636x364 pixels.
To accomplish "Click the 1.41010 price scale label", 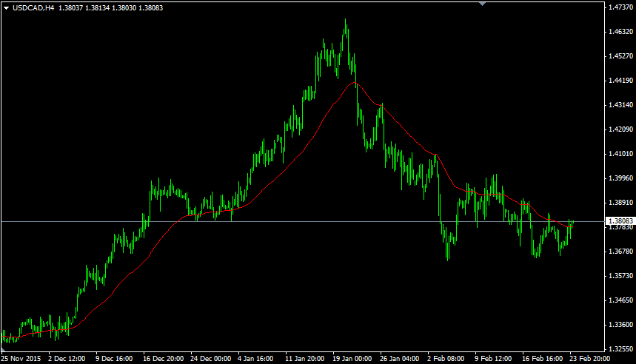I will [621, 154].
